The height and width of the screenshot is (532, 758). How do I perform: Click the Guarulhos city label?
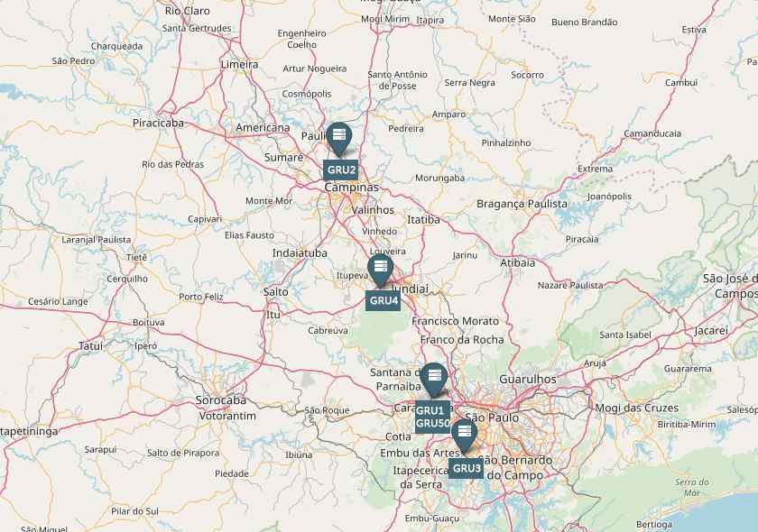pos(527,380)
